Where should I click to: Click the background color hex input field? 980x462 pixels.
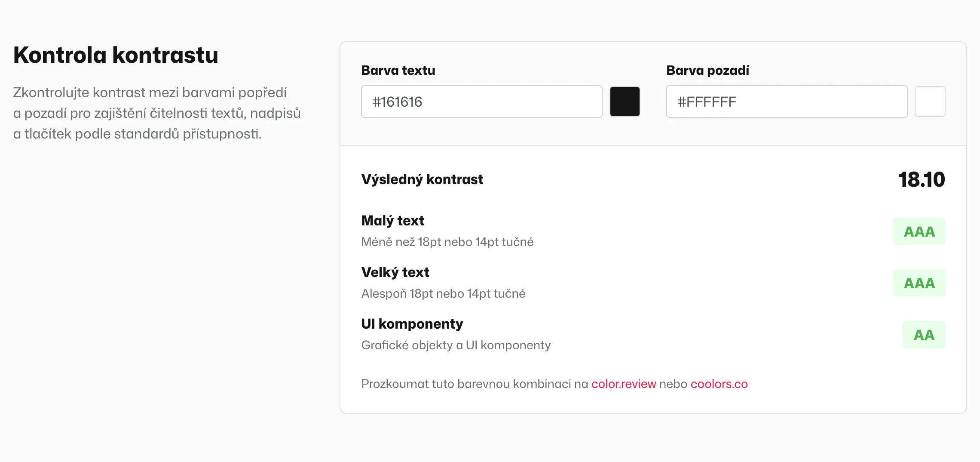[787, 102]
